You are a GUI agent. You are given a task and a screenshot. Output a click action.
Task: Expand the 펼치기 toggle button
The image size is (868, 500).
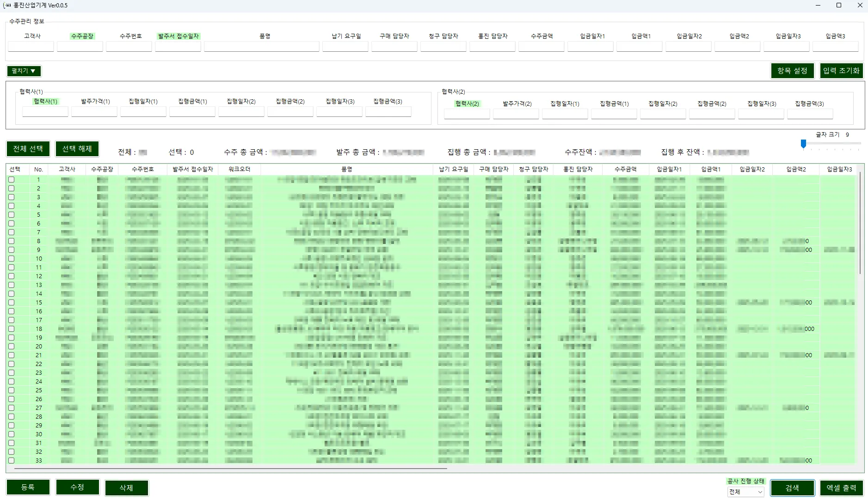point(24,71)
